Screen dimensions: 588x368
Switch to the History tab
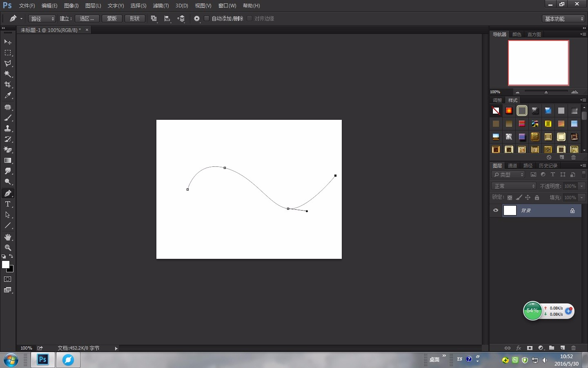click(x=548, y=166)
